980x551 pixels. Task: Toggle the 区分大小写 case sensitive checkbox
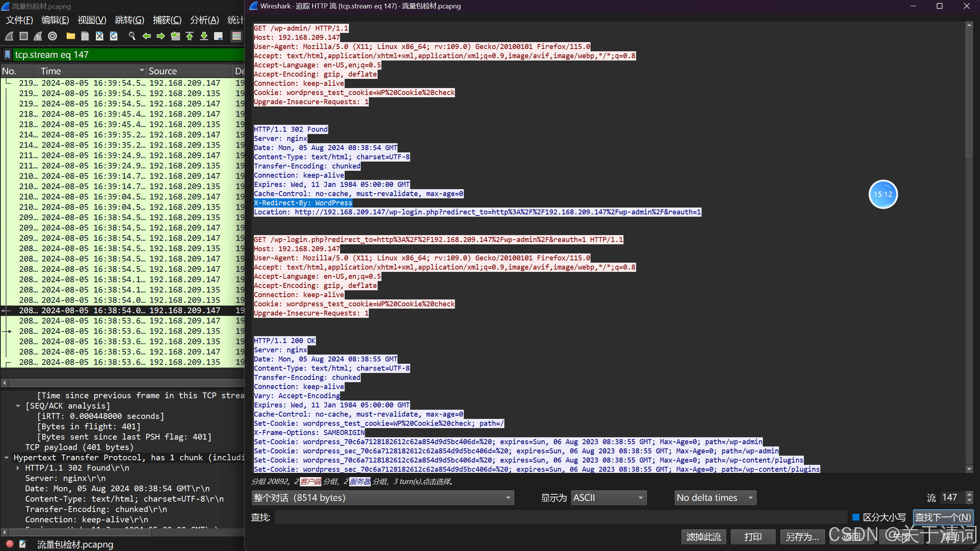(x=856, y=517)
